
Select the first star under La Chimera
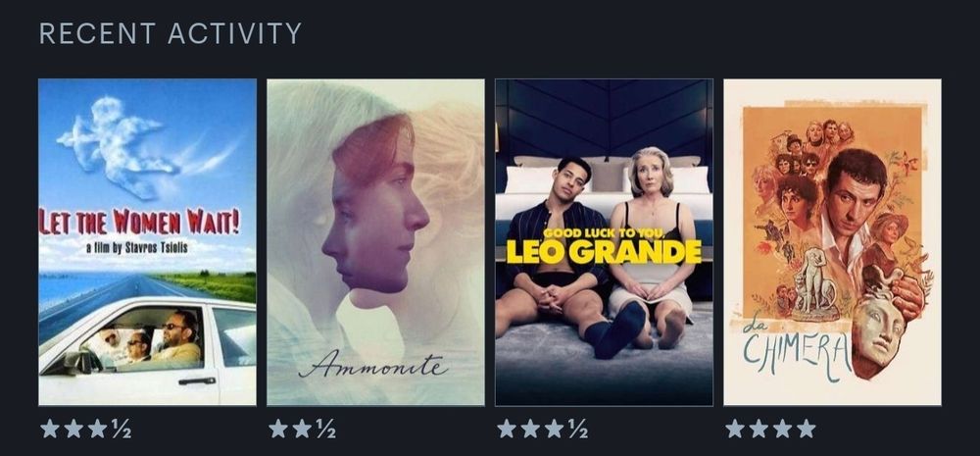tap(735, 429)
